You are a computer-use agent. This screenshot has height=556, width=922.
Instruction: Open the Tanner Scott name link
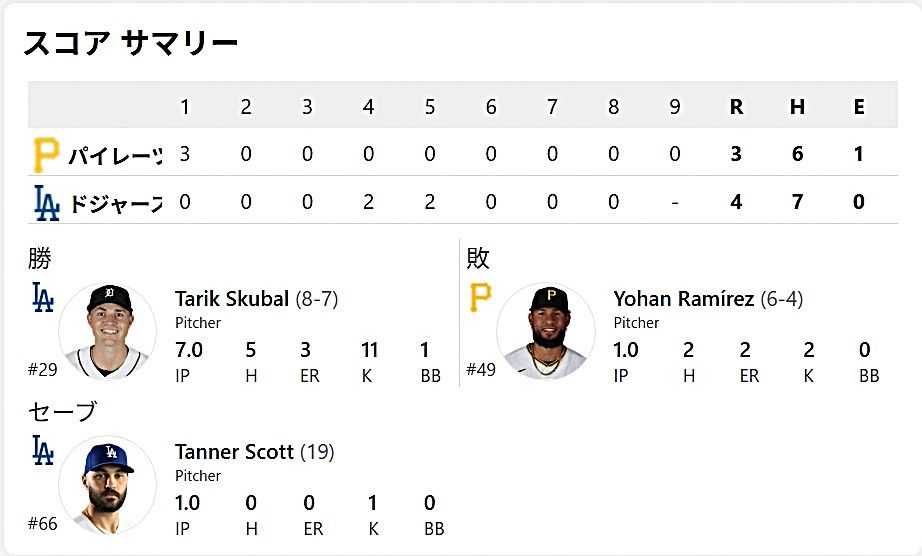[x=234, y=452]
